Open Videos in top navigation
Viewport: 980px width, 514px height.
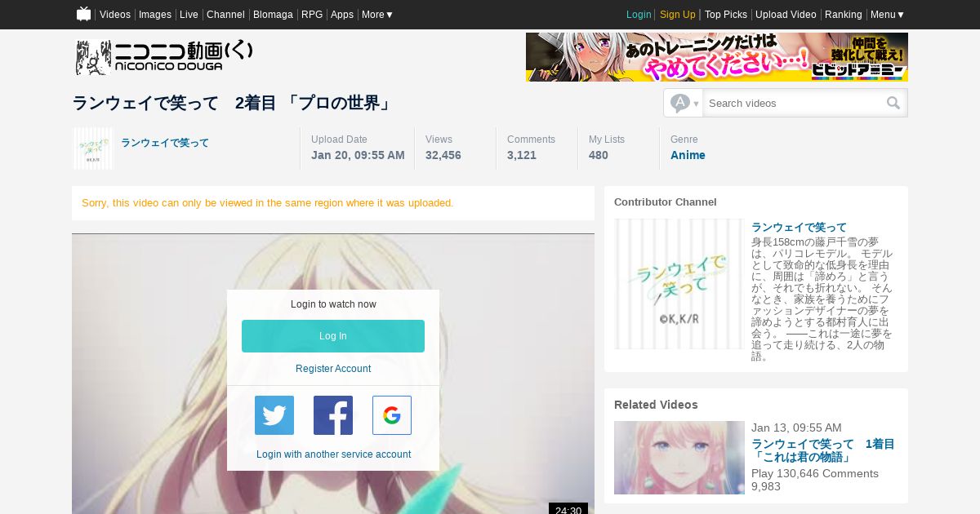pos(115,15)
